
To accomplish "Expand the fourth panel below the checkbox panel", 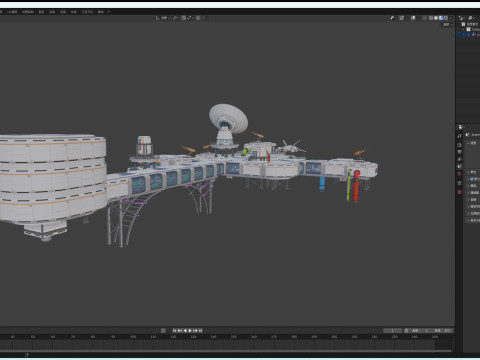I will tap(468, 206).
